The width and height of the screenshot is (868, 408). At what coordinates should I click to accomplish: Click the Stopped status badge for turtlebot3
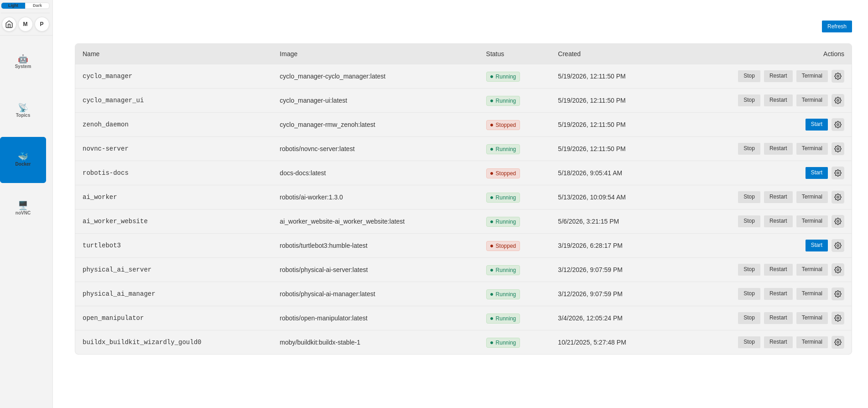coord(503,246)
